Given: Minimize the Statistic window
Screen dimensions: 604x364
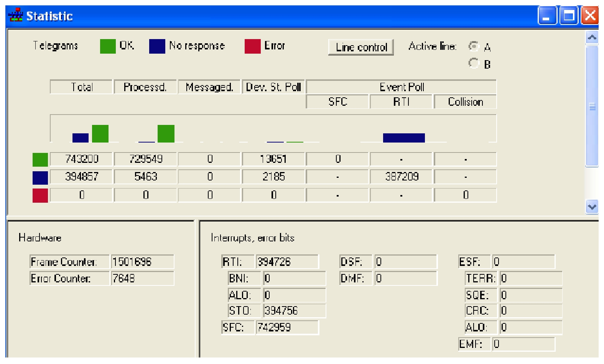Looking at the screenshot, I should pyautogui.click(x=547, y=16).
